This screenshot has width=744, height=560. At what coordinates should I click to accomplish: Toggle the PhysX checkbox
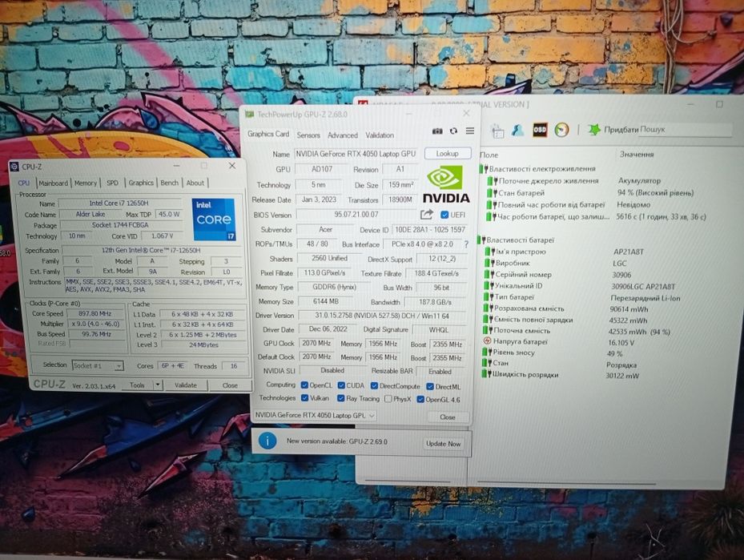pos(388,399)
